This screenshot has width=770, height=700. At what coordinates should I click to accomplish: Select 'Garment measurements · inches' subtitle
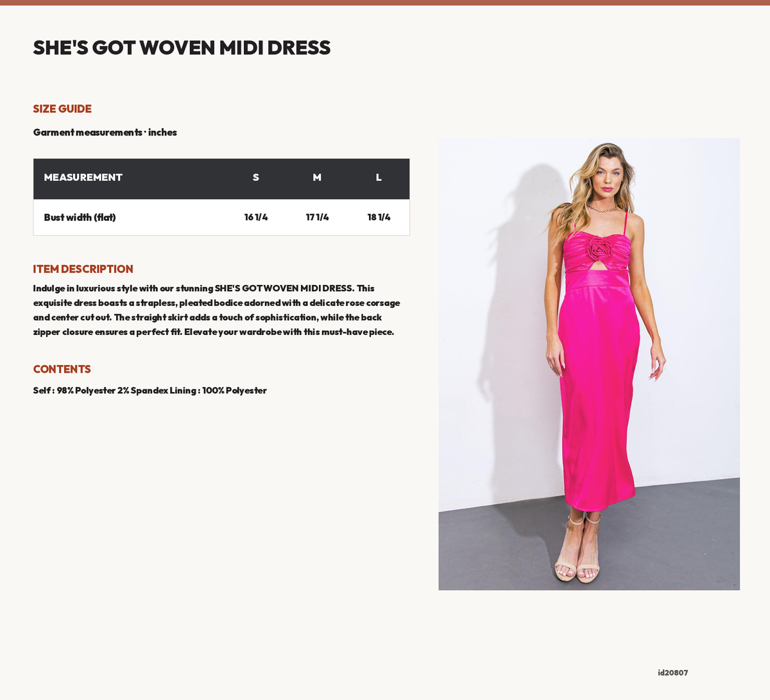point(105,132)
